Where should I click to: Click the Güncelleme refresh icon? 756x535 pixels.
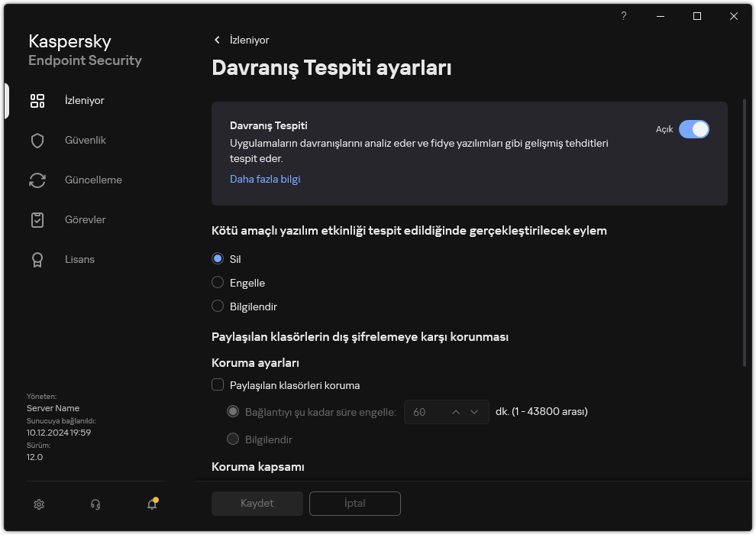coord(37,180)
